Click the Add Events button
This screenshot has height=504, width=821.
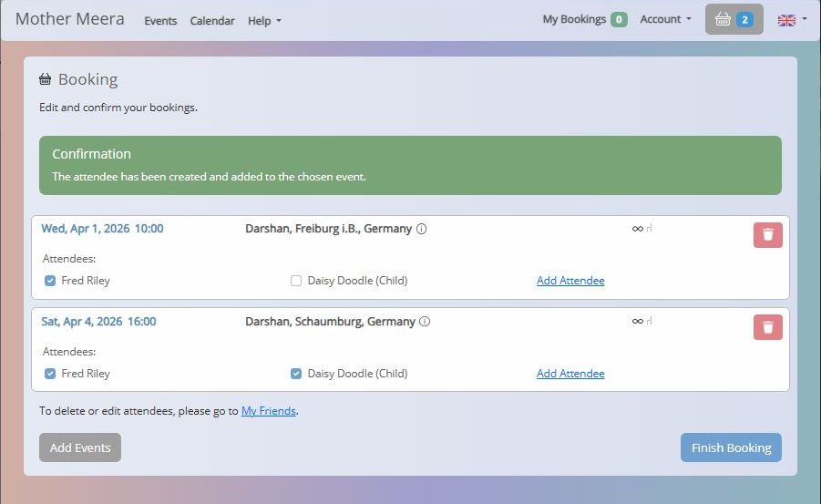coord(80,447)
